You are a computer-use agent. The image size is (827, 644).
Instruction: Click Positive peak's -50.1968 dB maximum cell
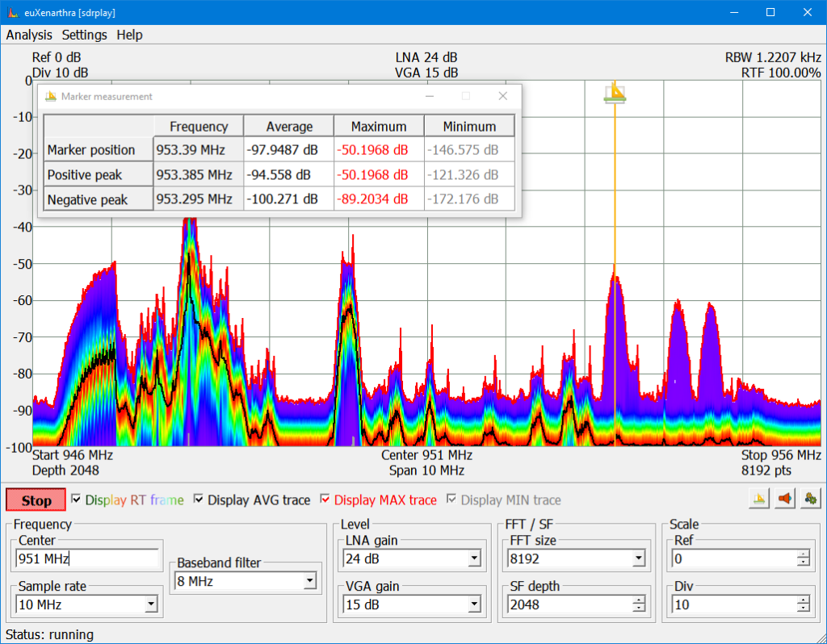coord(380,174)
